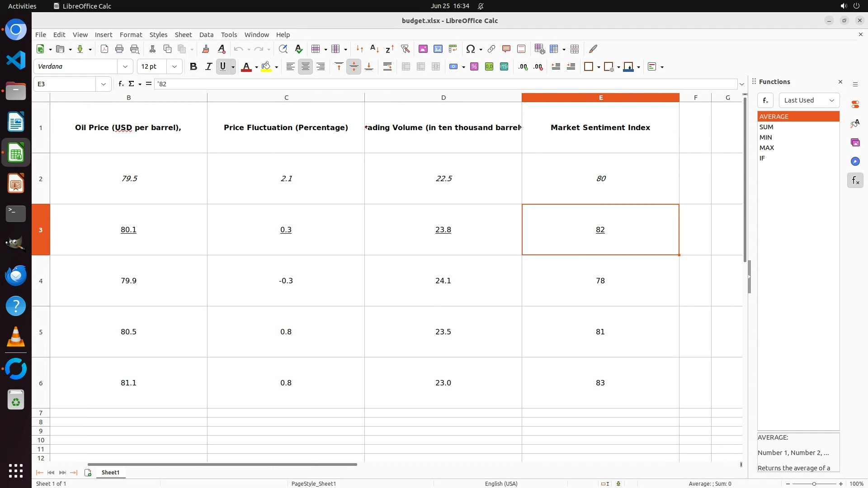Click the AutoFilter icon
The width and height of the screenshot is (868, 488).
[x=405, y=49]
